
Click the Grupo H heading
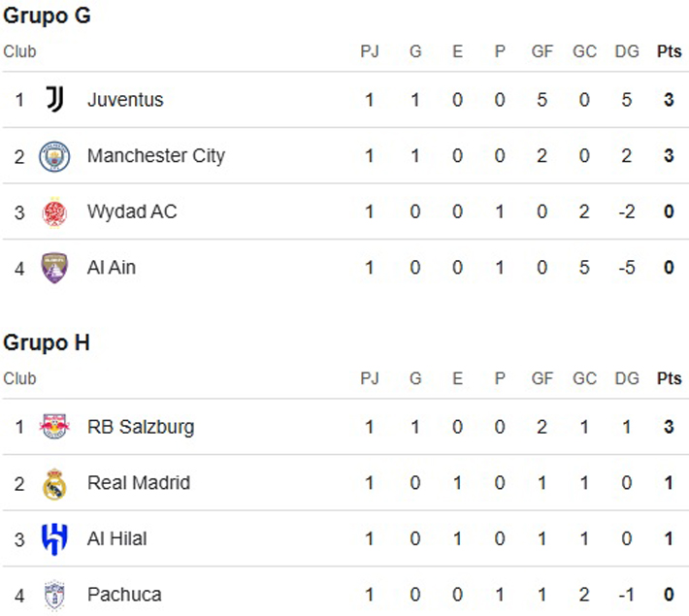47,342
